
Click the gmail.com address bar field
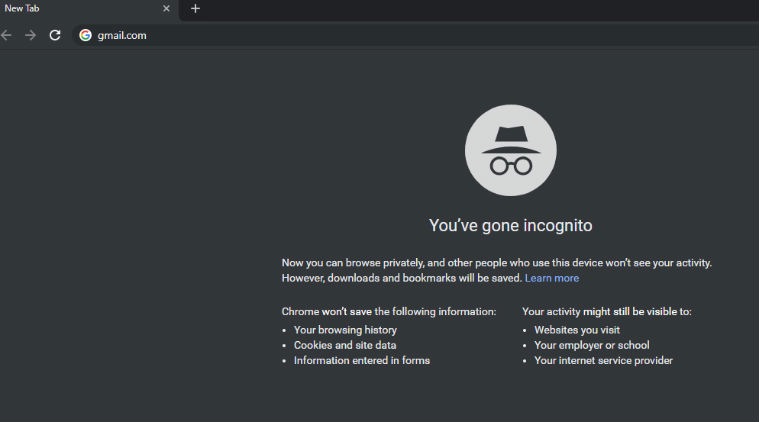pyautogui.click(x=416, y=35)
